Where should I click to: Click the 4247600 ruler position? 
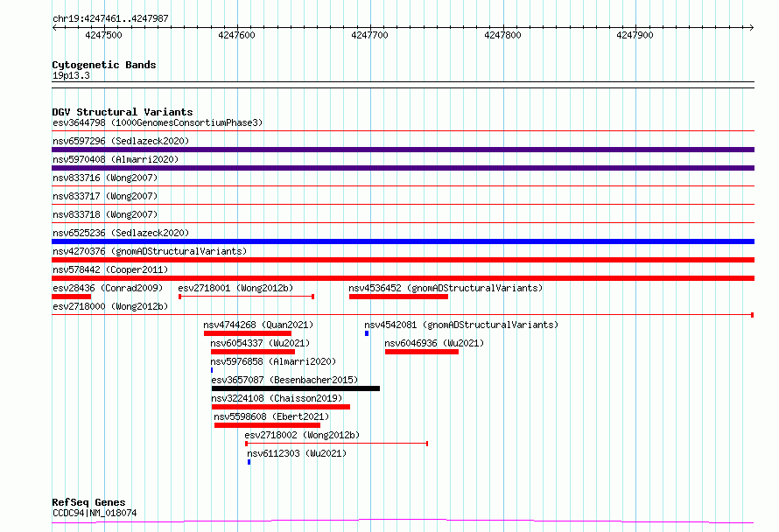coord(236,35)
